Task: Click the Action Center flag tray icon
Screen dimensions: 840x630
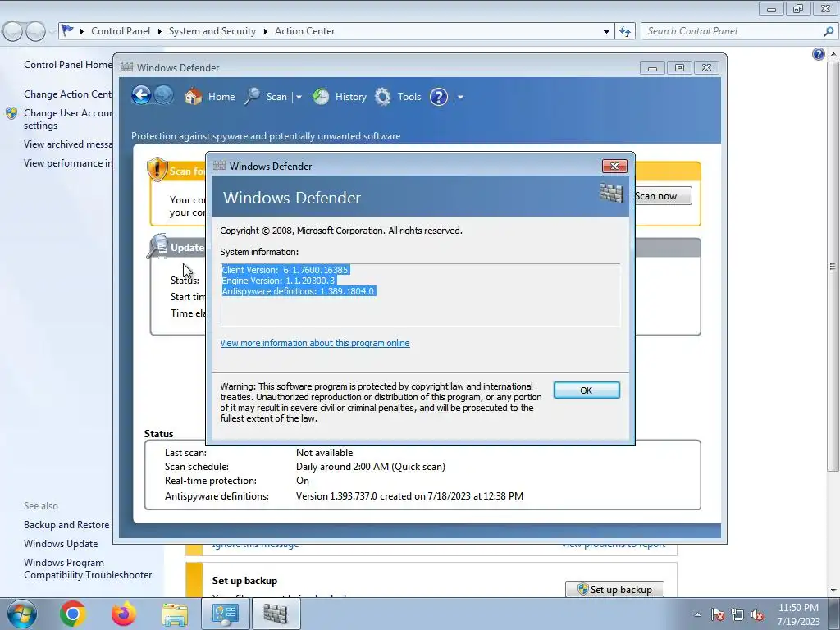Action: [x=717, y=615]
